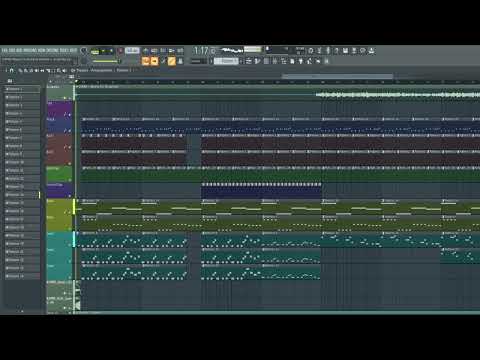The height and width of the screenshot is (360, 480).
Task: Click the transport stop button
Action: 111,51
